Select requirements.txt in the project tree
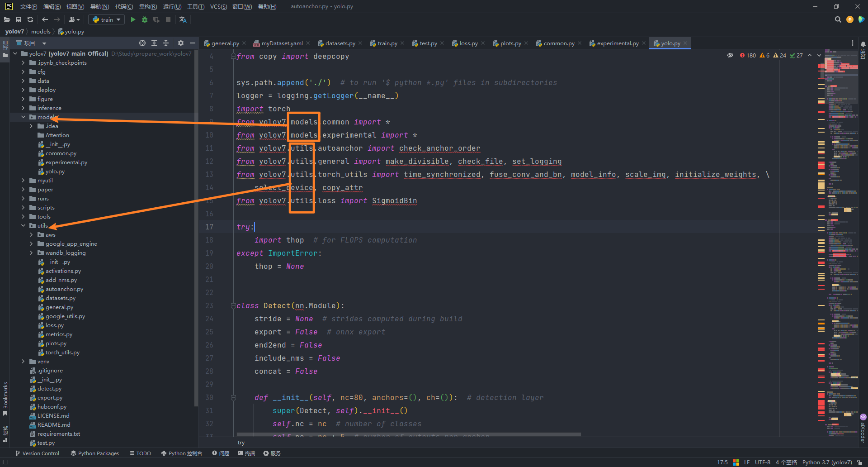 point(59,434)
